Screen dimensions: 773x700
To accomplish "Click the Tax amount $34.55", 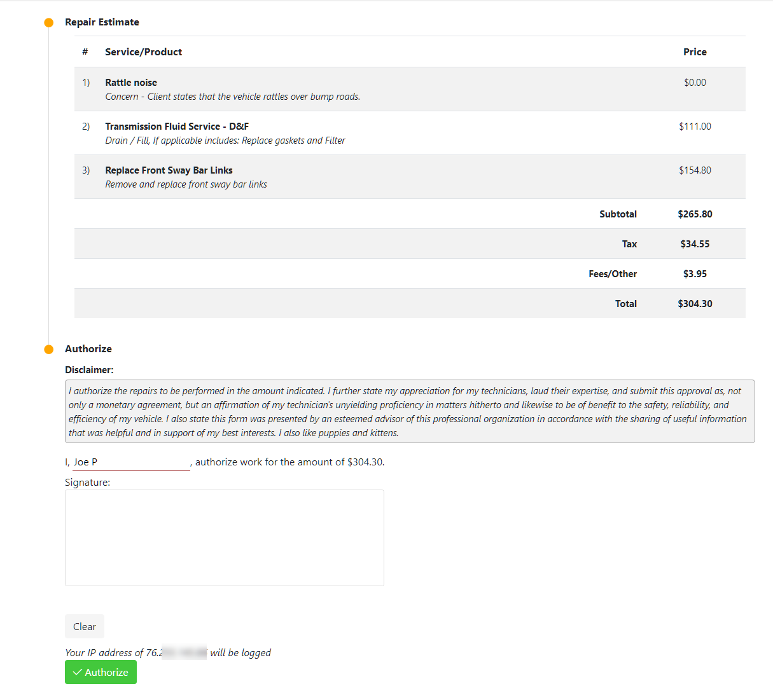I will tap(695, 244).
